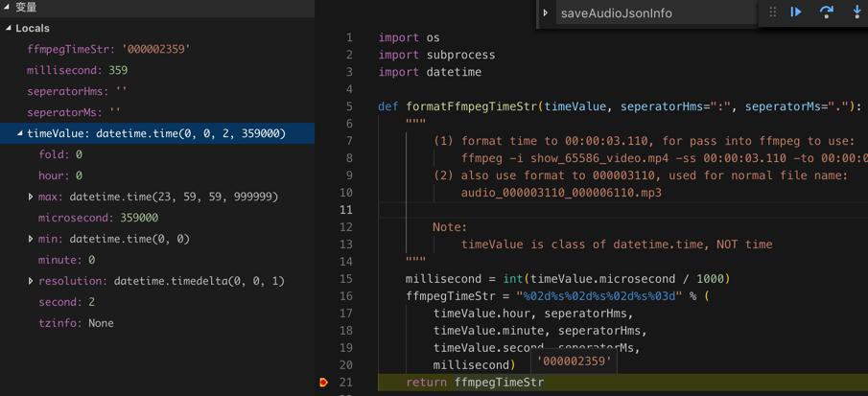Click 'timeValue.minute' on line 18

pyautogui.click(x=489, y=331)
